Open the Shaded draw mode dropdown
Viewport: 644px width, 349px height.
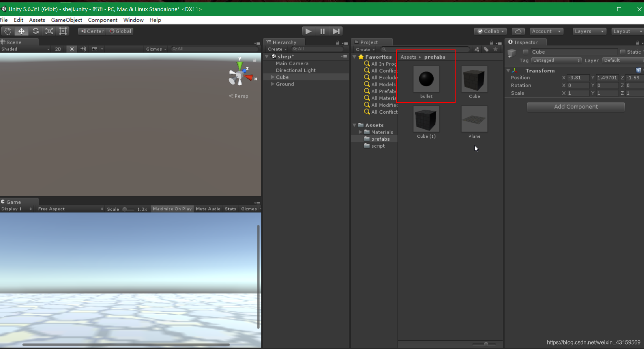click(x=25, y=49)
